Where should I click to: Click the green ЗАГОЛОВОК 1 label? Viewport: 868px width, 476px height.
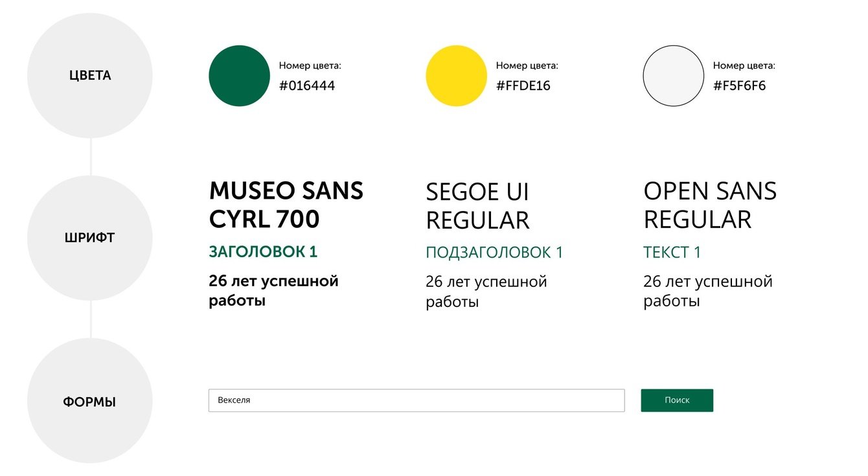[x=263, y=252]
